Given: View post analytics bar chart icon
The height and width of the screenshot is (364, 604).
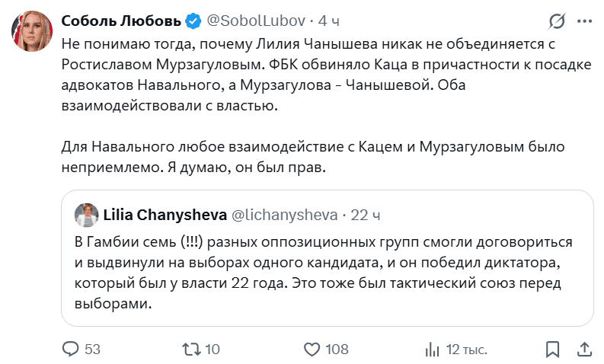Looking at the screenshot, I should tap(432, 350).
